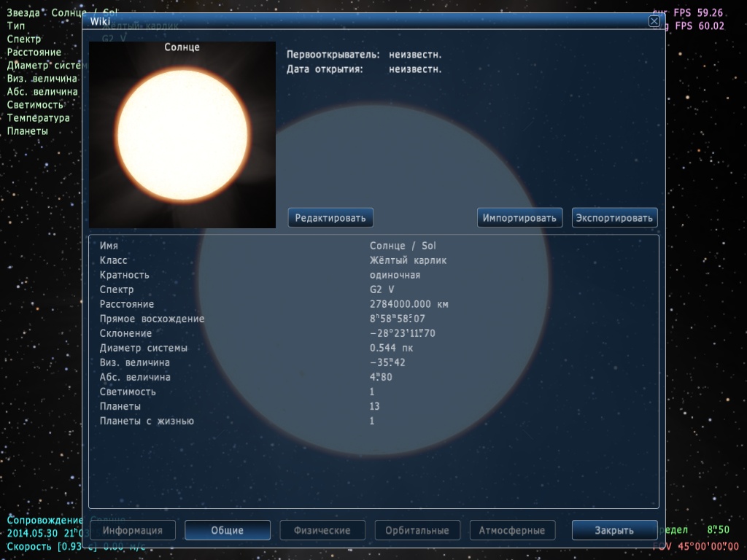This screenshot has height=560, width=747.
Task: Click the Закрыть button
Action: coord(614,530)
